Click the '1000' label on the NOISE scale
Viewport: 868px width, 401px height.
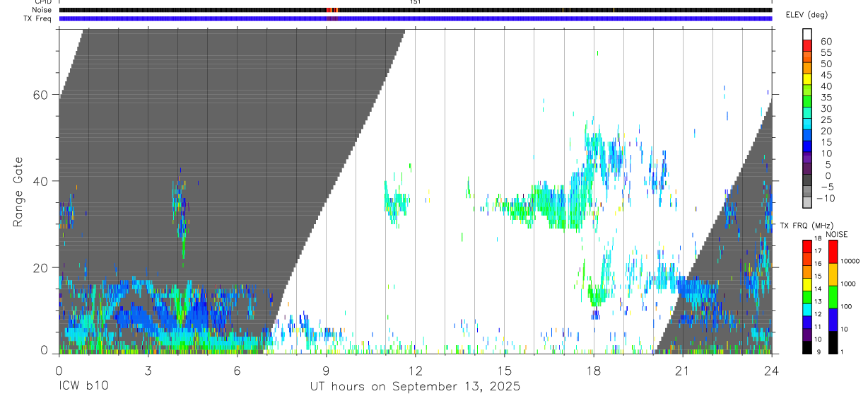(848, 284)
